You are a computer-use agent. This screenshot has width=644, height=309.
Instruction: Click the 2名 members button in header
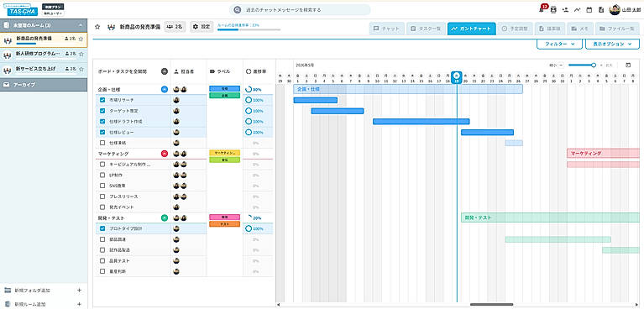click(175, 27)
